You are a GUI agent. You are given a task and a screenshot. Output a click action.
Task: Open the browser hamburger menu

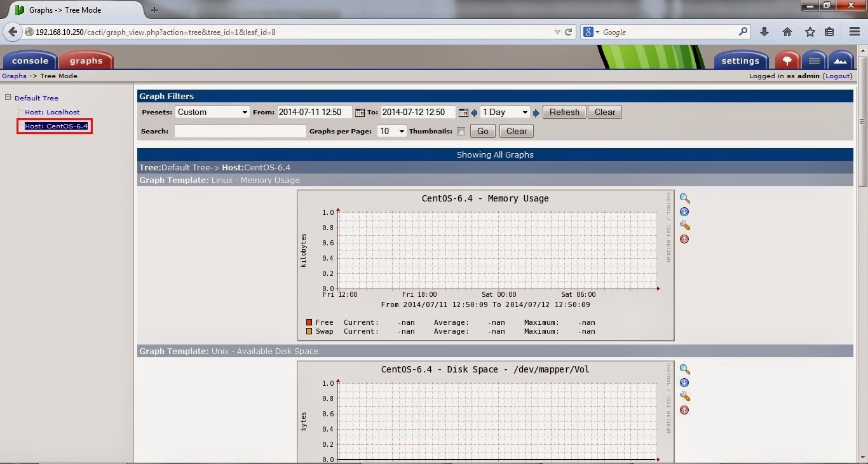[855, 32]
